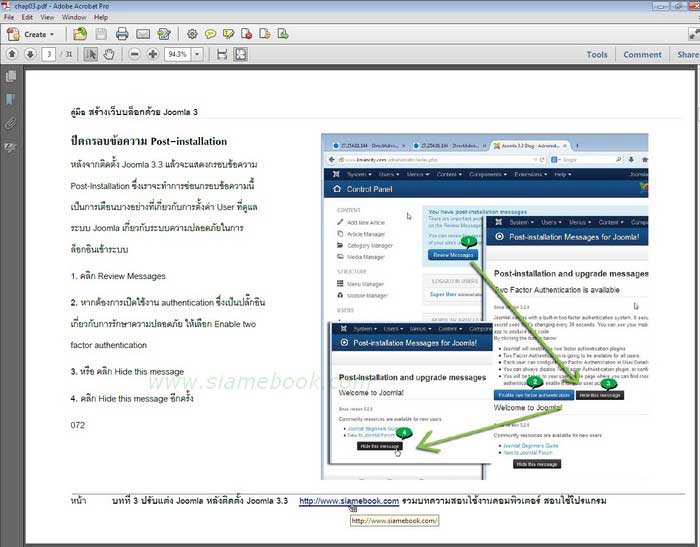Open the View menu
Viewport: 700px width, 547px height.
click(x=47, y=17)
